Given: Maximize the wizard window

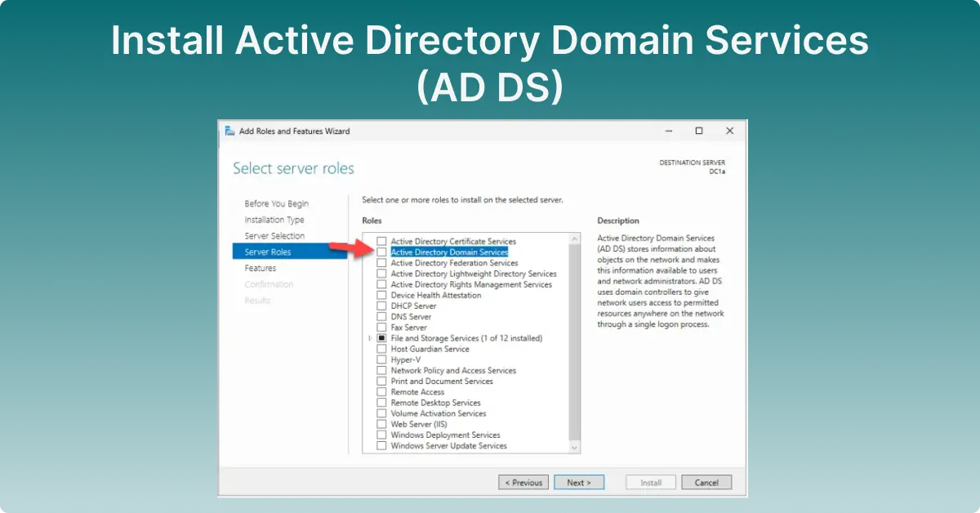Looking at the screenshot, I should (699, 131).
